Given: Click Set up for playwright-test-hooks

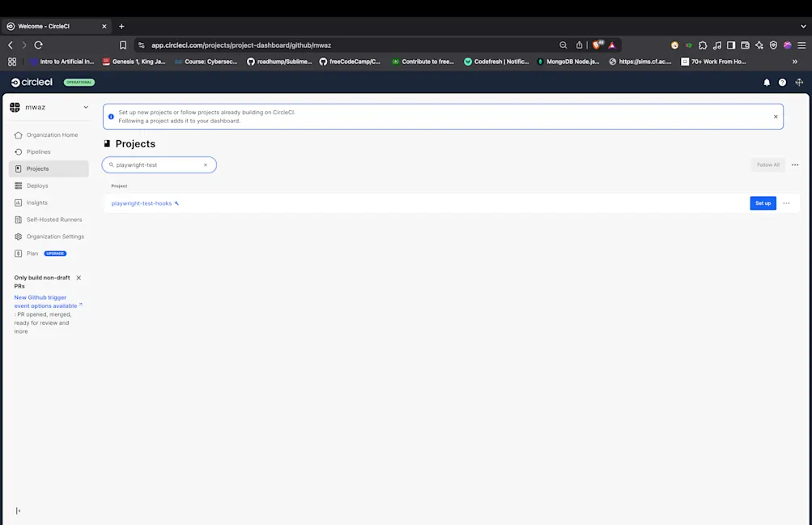Looking at the screenshot, I should (x=763, y=203).
